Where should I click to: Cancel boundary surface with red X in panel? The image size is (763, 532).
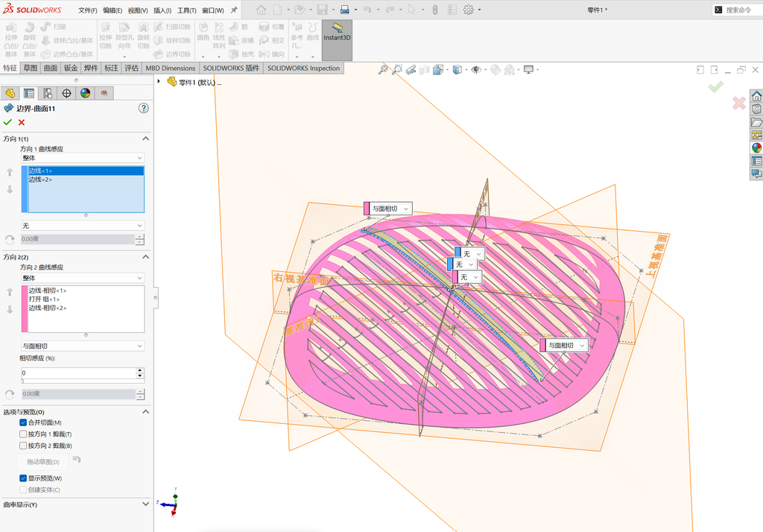(x=22, y=122)
